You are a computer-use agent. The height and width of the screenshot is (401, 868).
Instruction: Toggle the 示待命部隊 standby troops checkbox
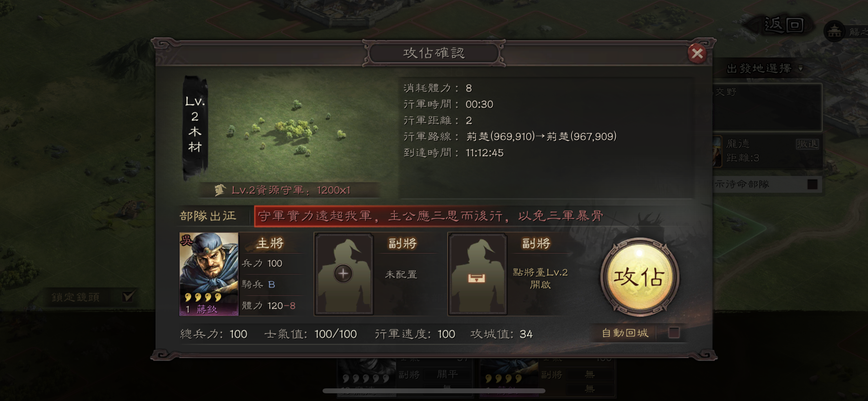[812, 184]
